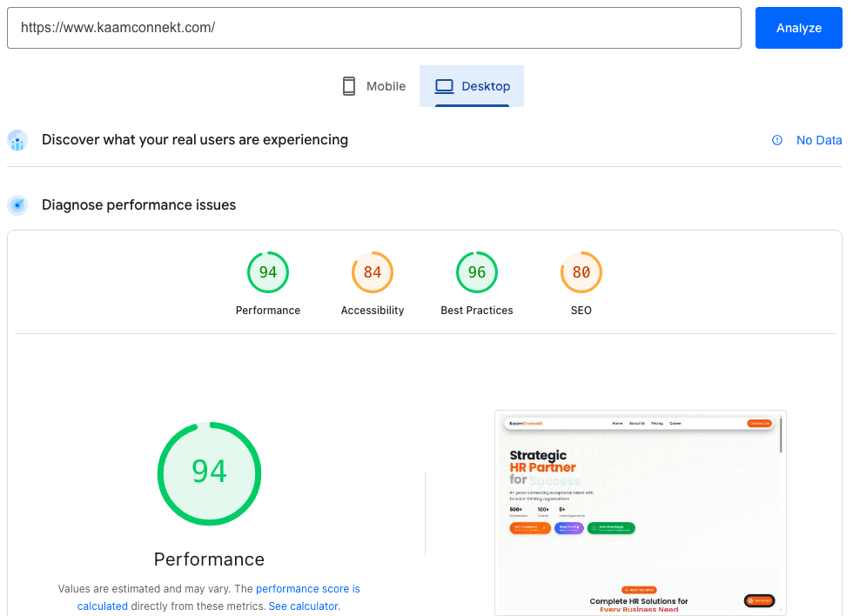Click the real users experience icon
The height and width of the screenshot is (616, 853).
17,140
